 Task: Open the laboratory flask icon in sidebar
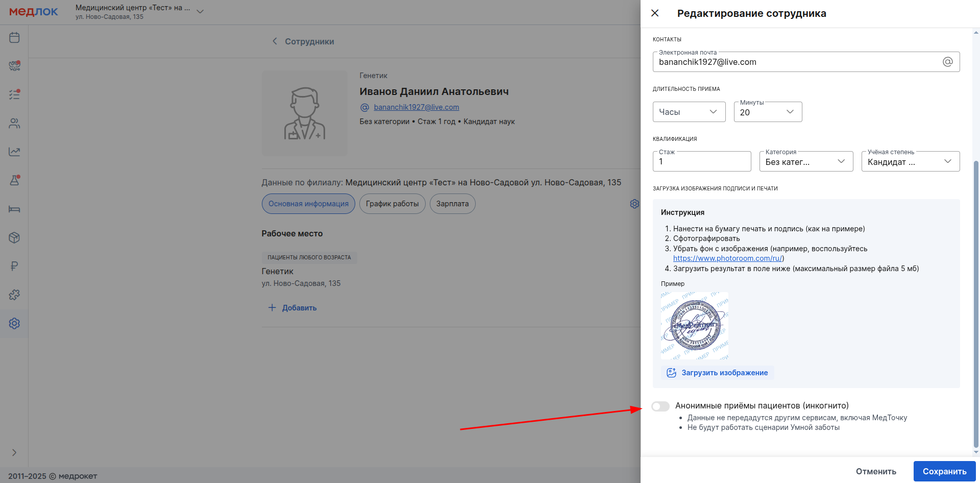click(14, 180)
